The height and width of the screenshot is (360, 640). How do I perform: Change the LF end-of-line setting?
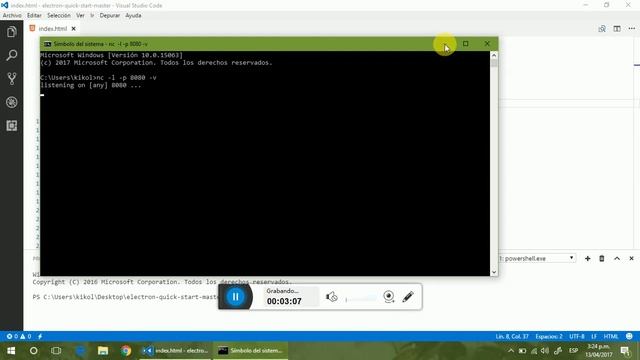(x=594, y=336)
